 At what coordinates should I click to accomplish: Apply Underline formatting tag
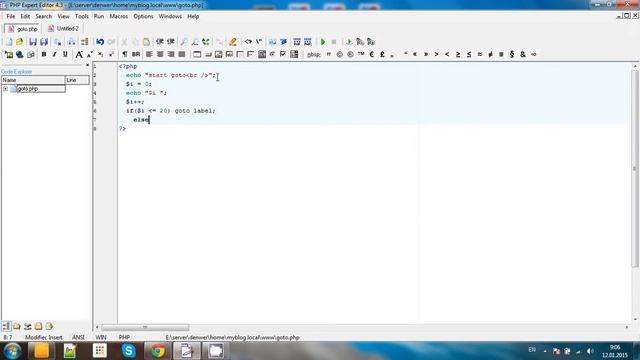(x=65, y=54)
